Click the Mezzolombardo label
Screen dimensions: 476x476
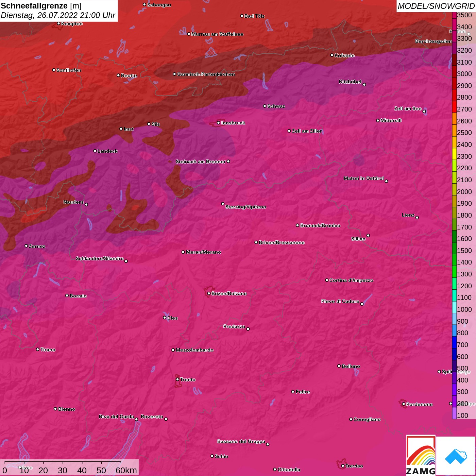(194, 350)
